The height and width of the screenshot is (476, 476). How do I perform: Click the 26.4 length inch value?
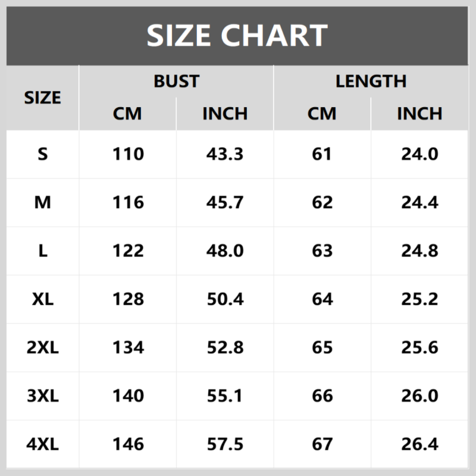[x=419, y=443]
